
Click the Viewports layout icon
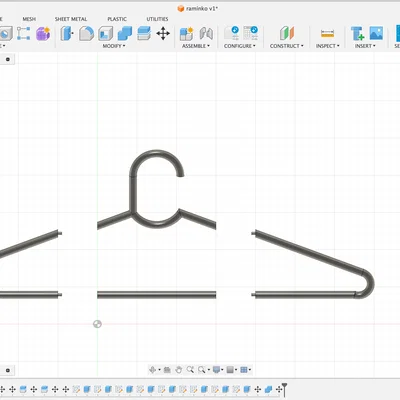tap(244, 370)
